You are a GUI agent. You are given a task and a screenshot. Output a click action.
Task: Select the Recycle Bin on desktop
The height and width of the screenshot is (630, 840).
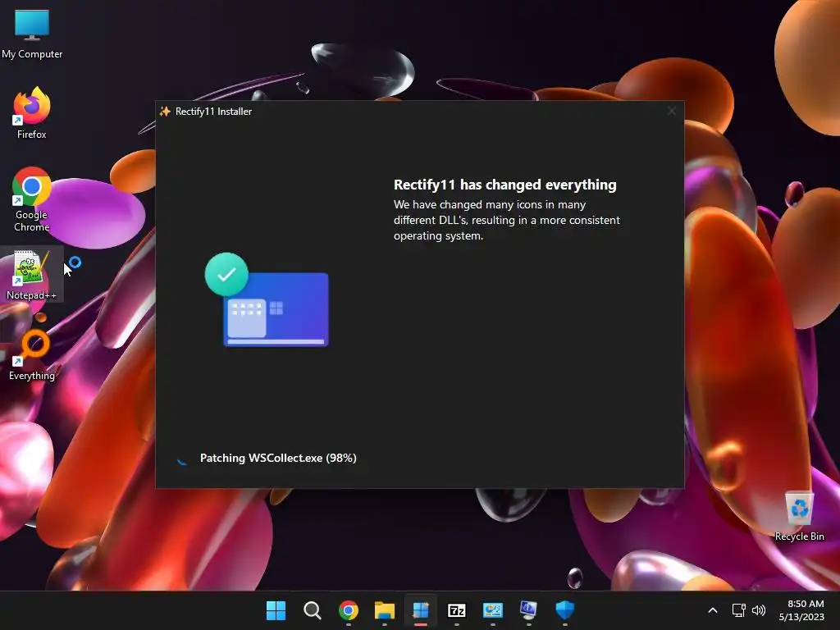(x=799, y=515)
